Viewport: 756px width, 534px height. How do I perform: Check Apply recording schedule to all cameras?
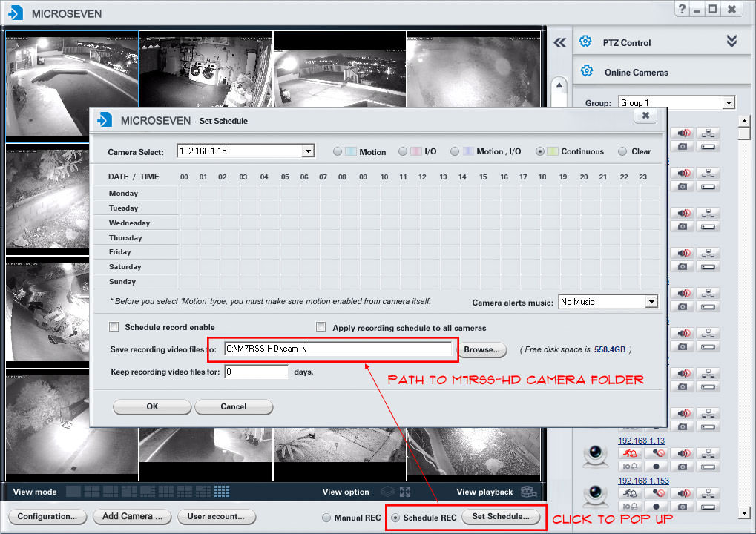point(321,327)
